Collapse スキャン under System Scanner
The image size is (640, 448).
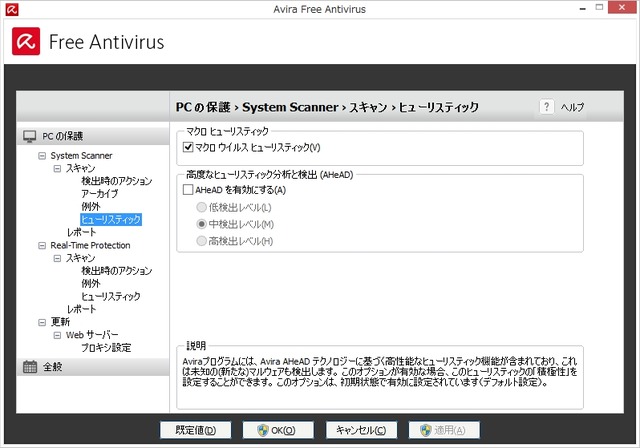(x=57, y=169)
